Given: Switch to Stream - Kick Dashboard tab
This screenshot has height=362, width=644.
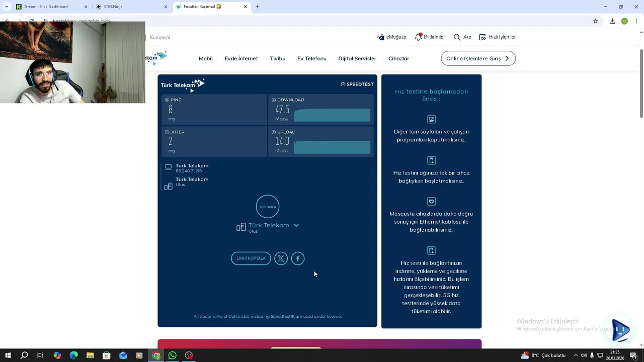Looking at the screenshot, I should [x=50, y=7].
